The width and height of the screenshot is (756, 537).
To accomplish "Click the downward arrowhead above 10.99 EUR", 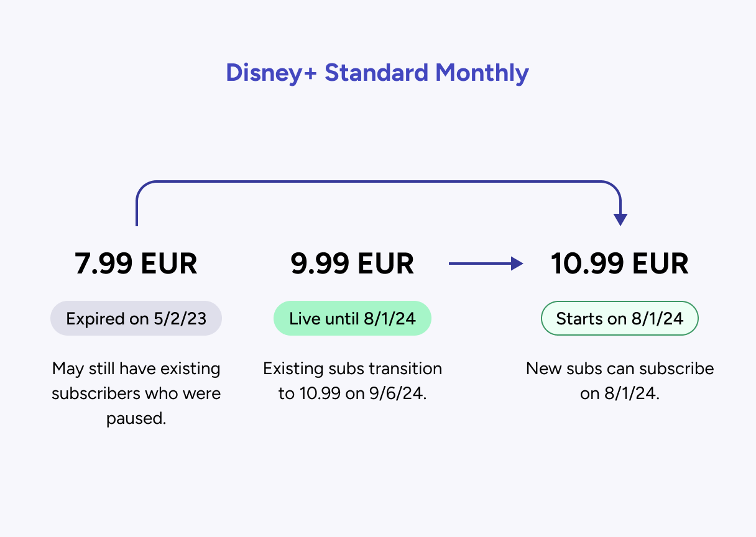I will tap(620, 219).
